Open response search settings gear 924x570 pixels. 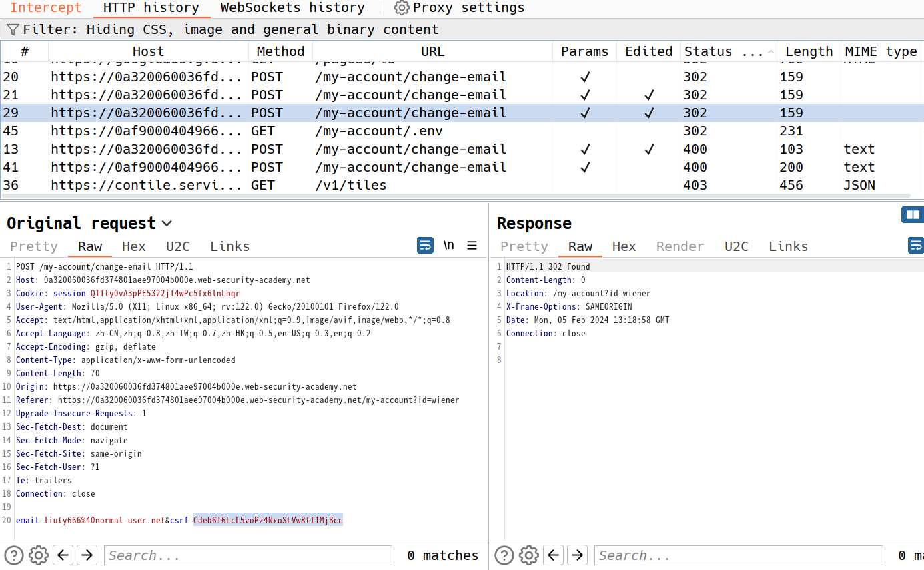tap(529, 555)
